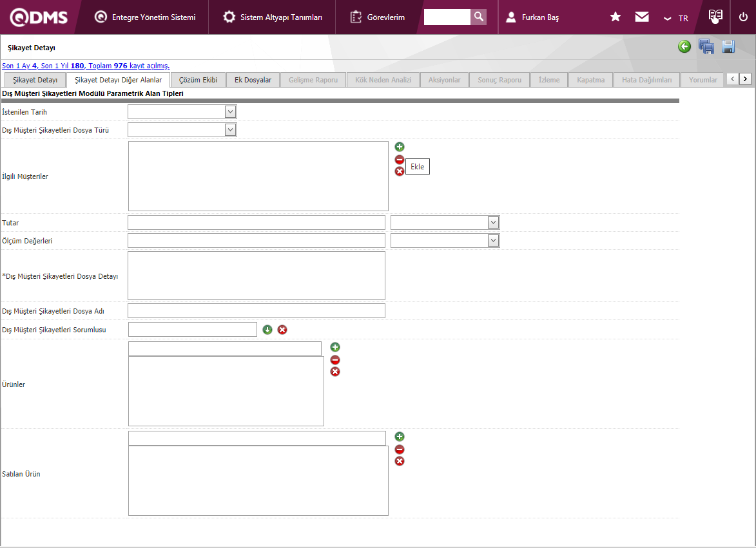Open Yorumlar tab
This screenshot has width=756, height=548.
[703, 80]
